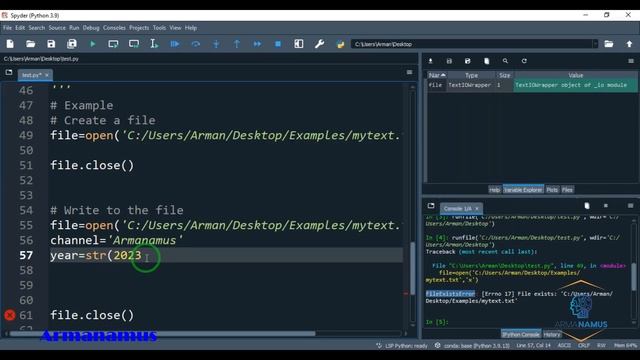
Task: Save data in Variable Explorer
Action: pos(449,61)
